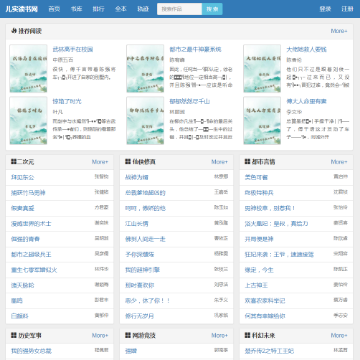Open the 全本 nav item
The height and width of the screenshot is (360, 360).
[x=121, y=9]
